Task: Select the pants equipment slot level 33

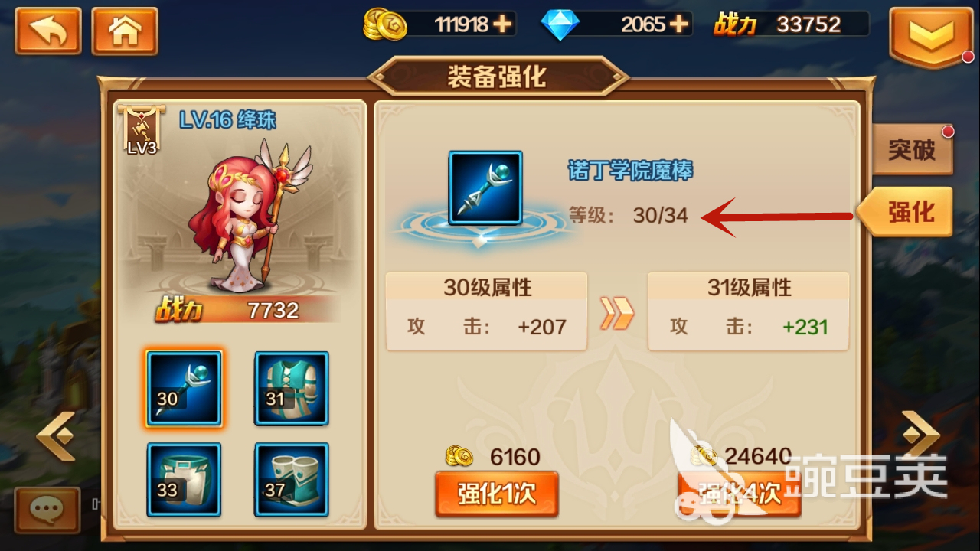Action: [185, 480]
